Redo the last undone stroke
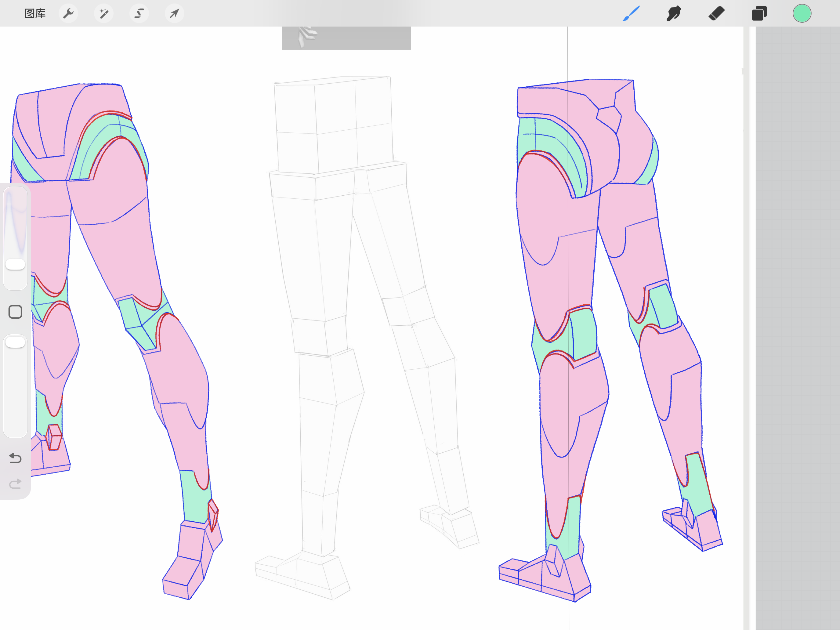 click(15, 484)
